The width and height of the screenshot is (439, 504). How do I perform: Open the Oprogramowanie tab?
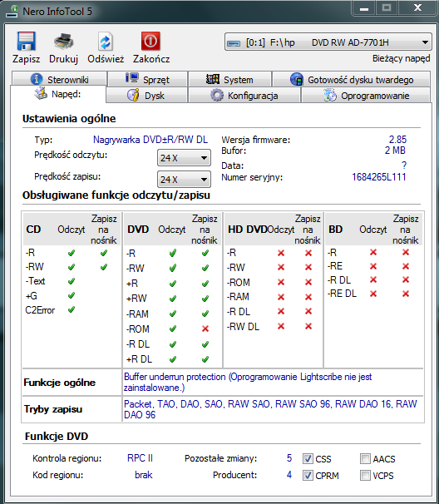tap(366, 96)
